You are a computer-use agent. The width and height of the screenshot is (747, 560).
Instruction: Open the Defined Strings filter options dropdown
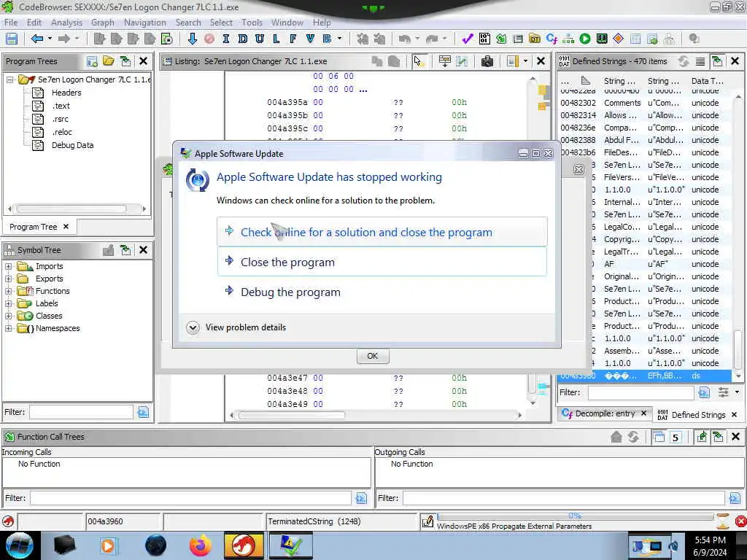click(737, 392)
